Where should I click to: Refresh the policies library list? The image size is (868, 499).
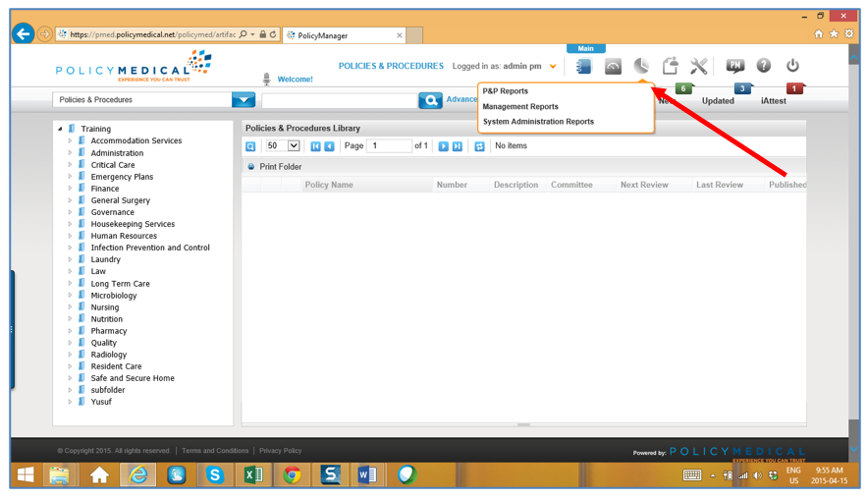point(479,146)
